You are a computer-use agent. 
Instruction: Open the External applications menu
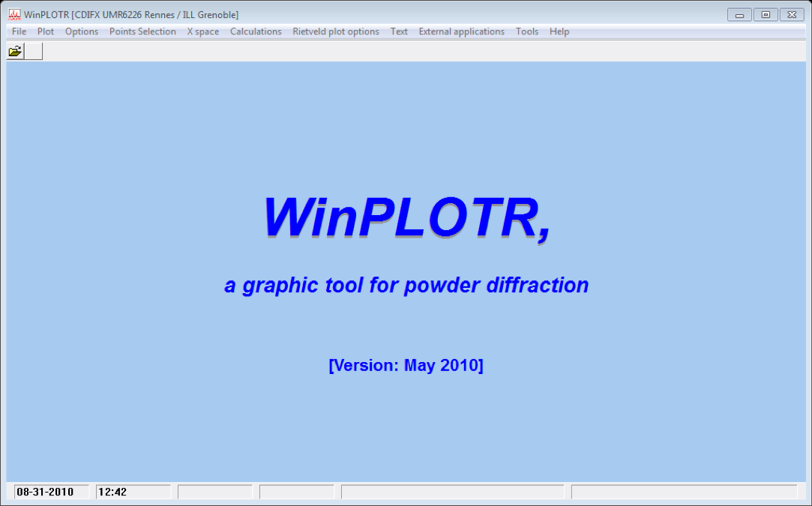(461, 31)
